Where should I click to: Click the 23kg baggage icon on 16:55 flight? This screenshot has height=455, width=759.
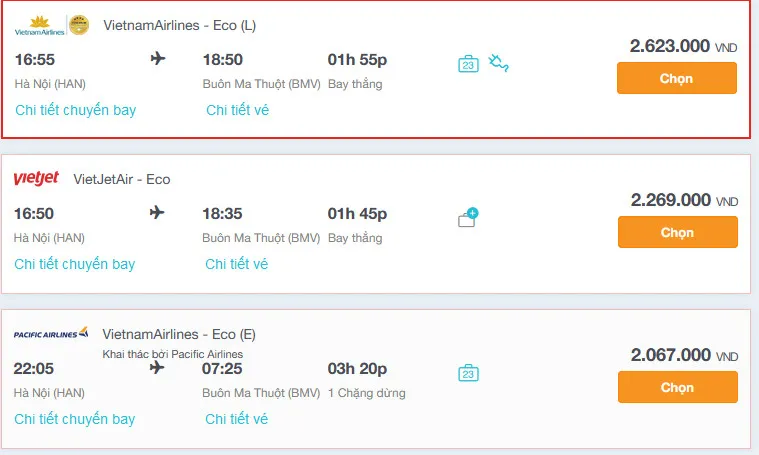click(468, 64)
